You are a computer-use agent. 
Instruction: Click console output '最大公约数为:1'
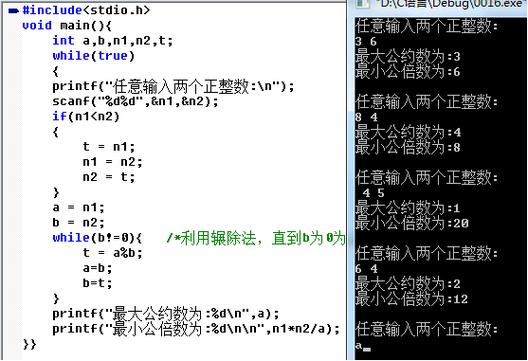408,208
